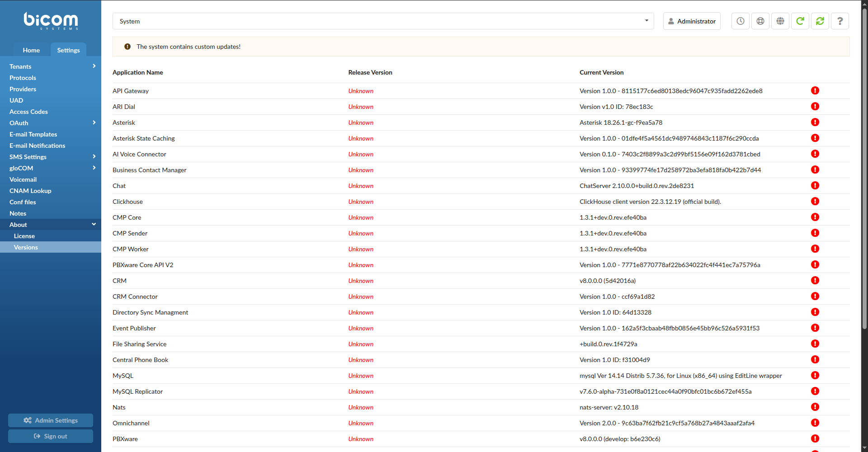868x452 pixels.
Task: Click 'v8.0.0.0 (develop: b6e230c6)' version text
Action: (620, 439)
